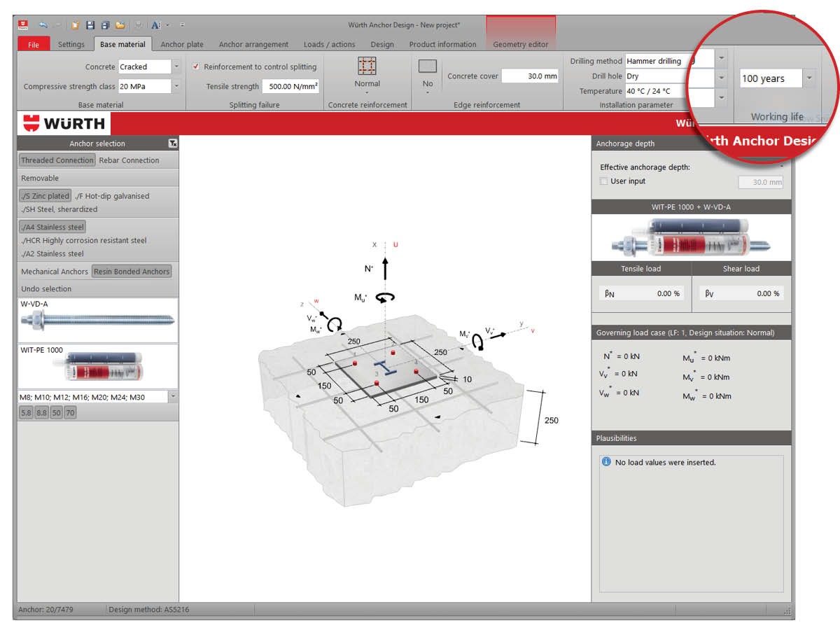Toggle ./A4 Stainless steel material
840x630 pixels.
52,227
